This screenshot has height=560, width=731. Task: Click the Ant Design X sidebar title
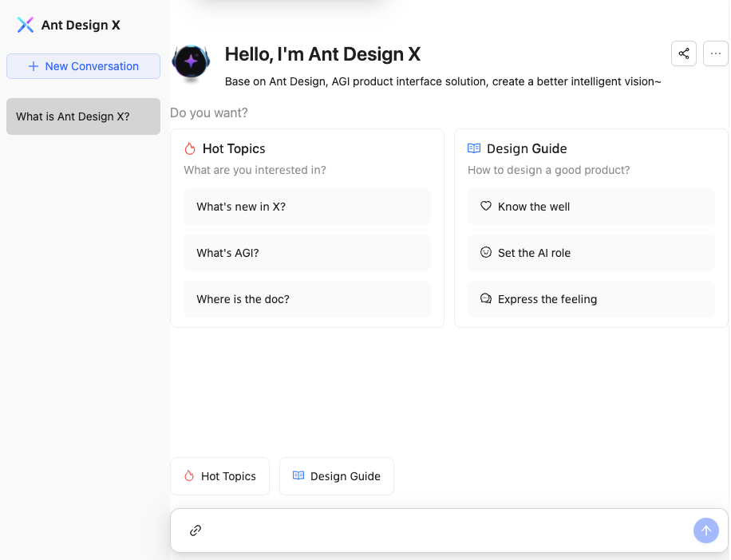[x=81, y=25]
